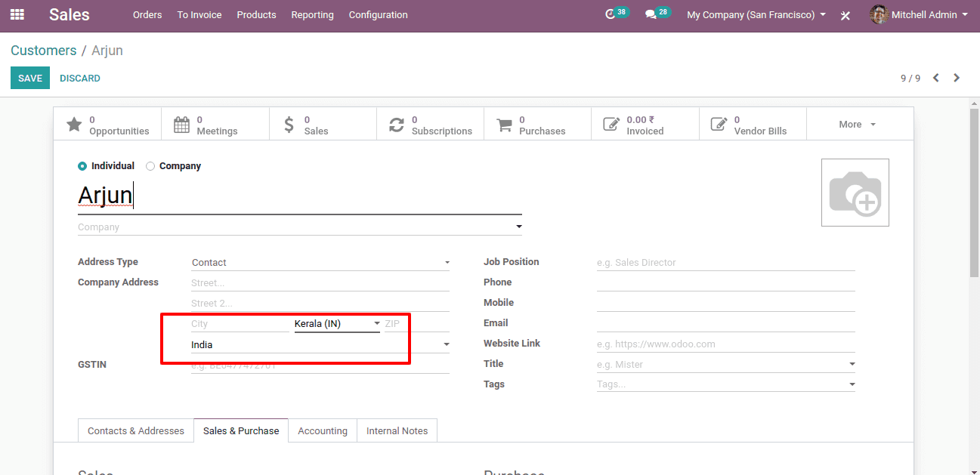This screenshot has height=475, width=980.
Task: Select the Individual radio button
Action: pos(82,166)
